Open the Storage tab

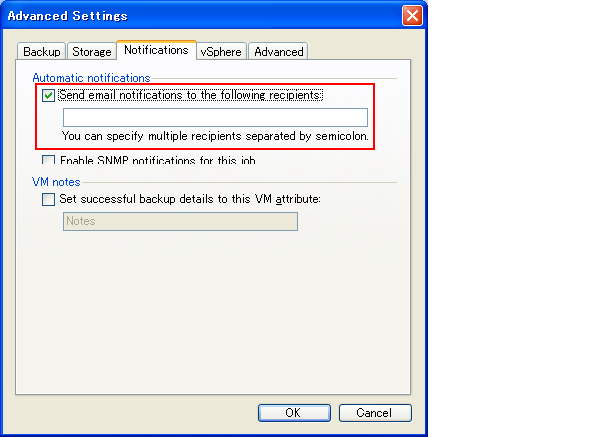click(x=92, y=51)
